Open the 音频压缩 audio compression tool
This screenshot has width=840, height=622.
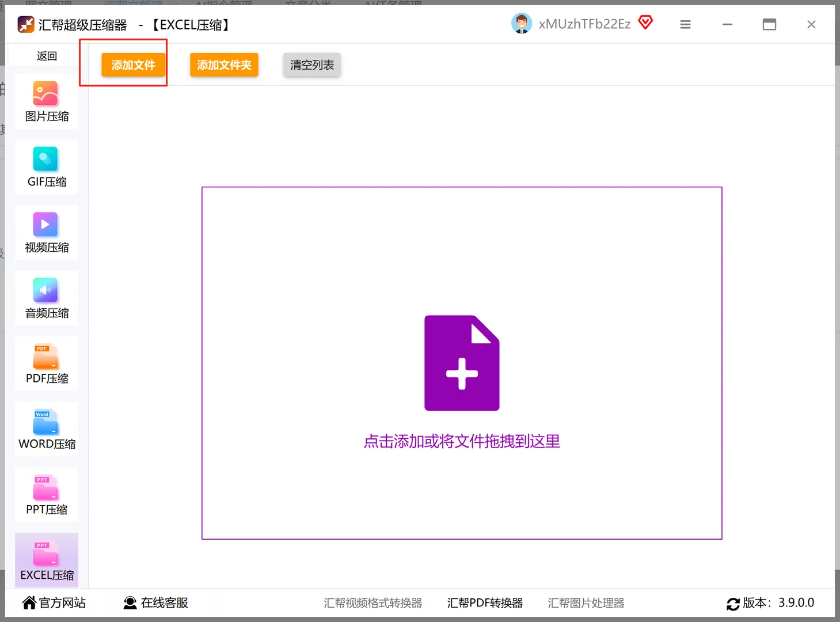pos(46,298)
